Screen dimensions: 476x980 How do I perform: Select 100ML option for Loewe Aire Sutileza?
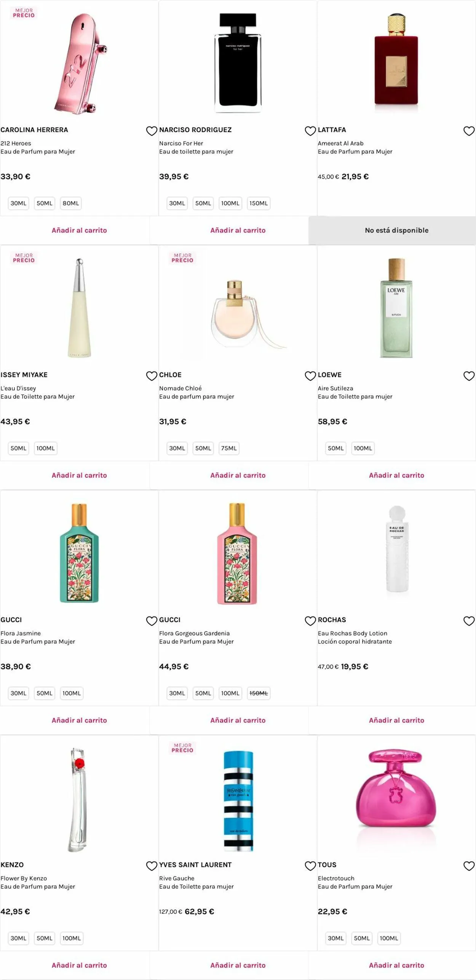pos(363,448)
